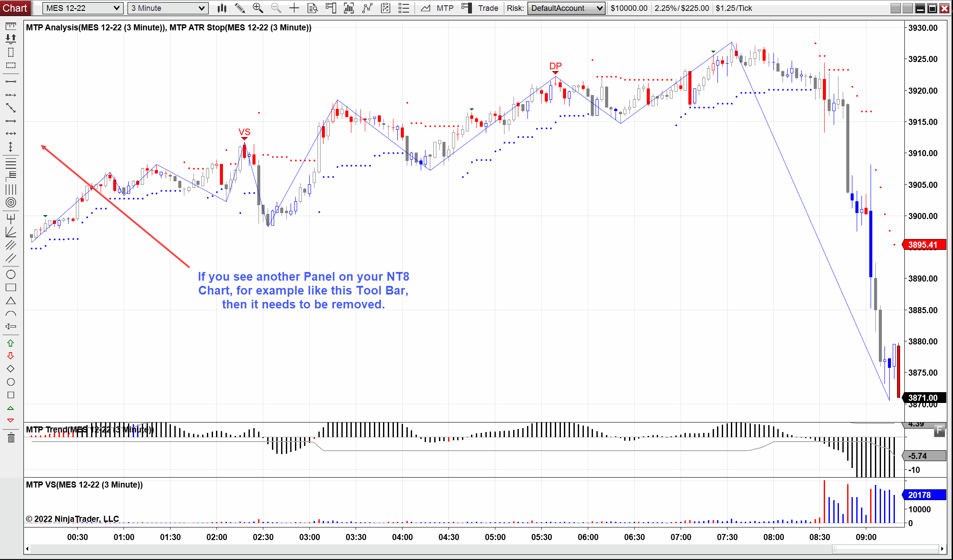Screen dimensions: 953x560
Task: Click the trash remove-drawings icon
Action: click(x=11, y=438)
